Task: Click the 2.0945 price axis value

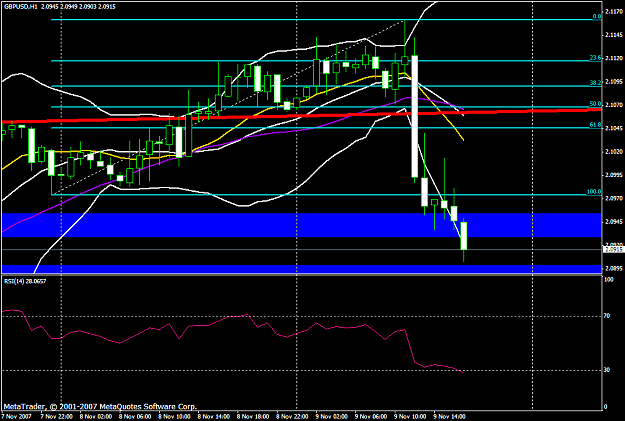Action: pos(613,222)
